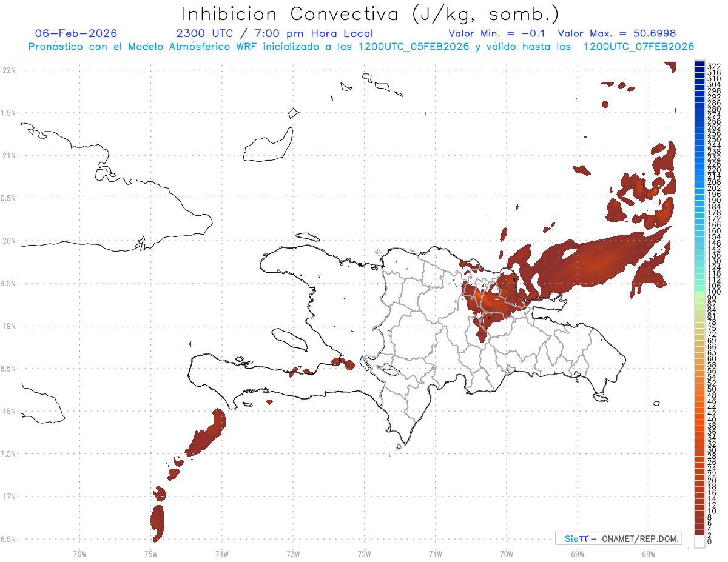
Task: Click the time label '2300 UTC / 7:00 pm Hora Local'
Action: click(275, 33)
